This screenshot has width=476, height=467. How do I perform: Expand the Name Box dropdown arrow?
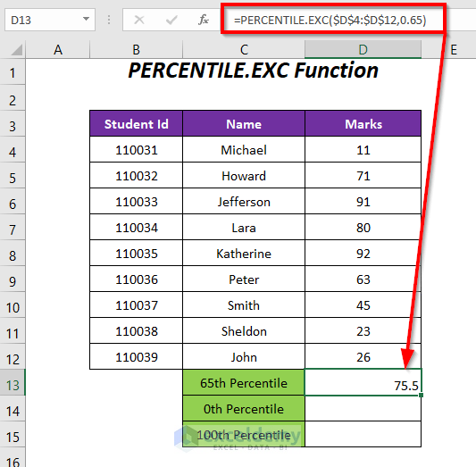click(x=87, y=20)
